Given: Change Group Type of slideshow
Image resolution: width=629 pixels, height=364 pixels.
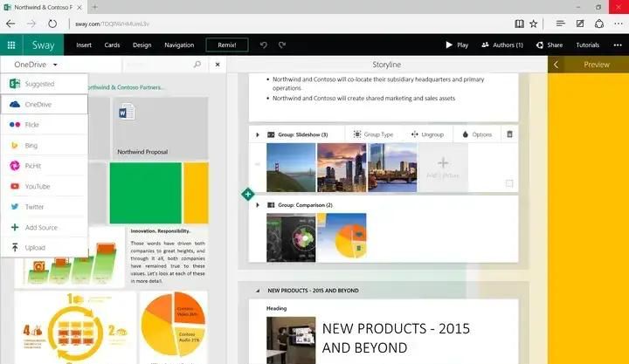Looking at the screenshot, I should [x=373, y=134].
